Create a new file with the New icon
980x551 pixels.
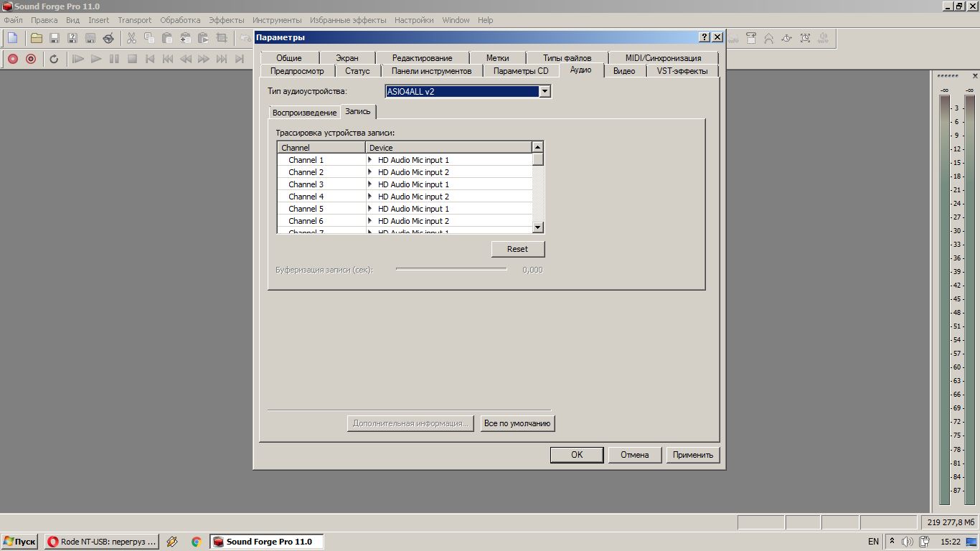[x=12, y=38]
